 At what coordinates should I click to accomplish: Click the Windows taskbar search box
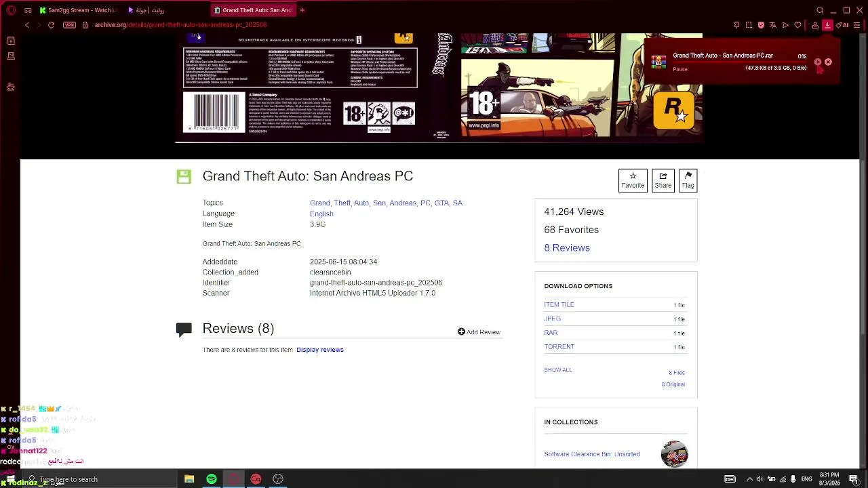pos(100,479)
